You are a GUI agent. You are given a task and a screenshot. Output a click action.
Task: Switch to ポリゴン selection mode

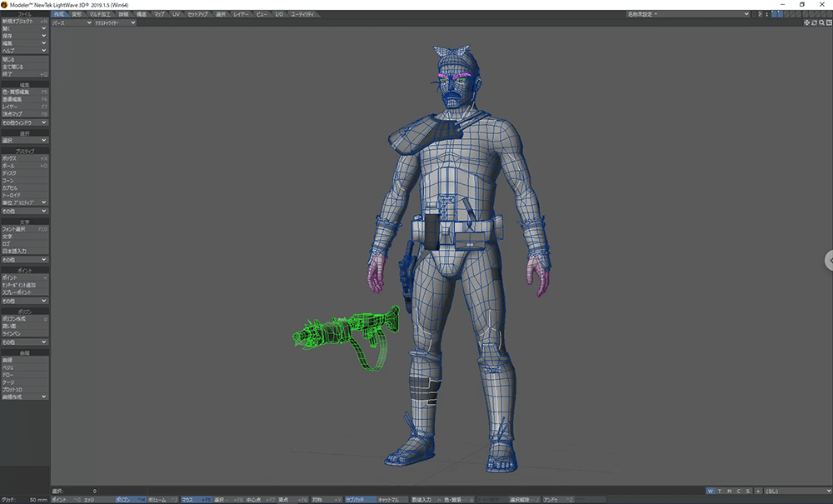pos(131,501)
